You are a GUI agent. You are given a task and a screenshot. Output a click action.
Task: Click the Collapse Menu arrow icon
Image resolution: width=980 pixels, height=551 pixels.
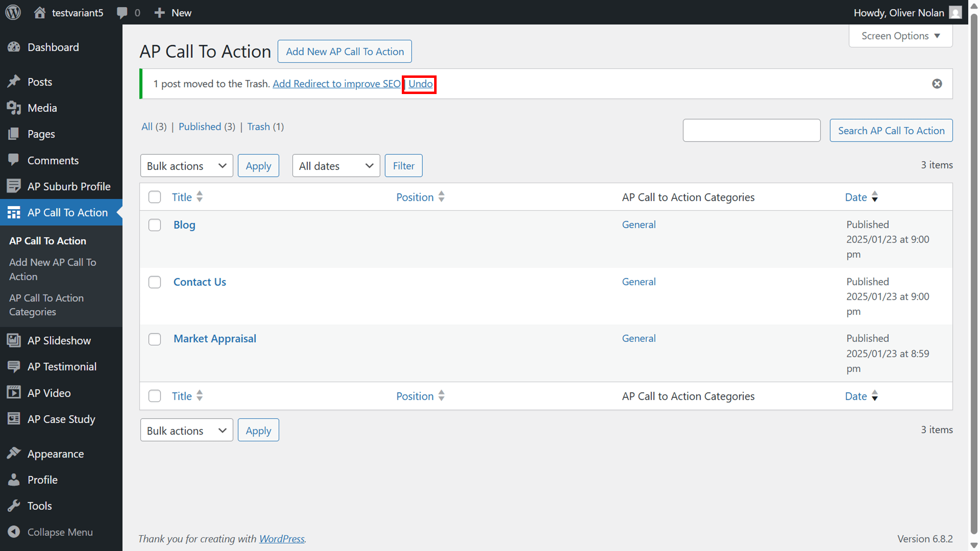(x=14, y=532)
